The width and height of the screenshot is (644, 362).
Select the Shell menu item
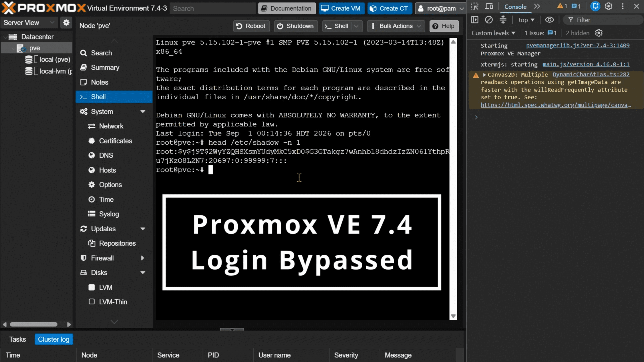[114, 97]
